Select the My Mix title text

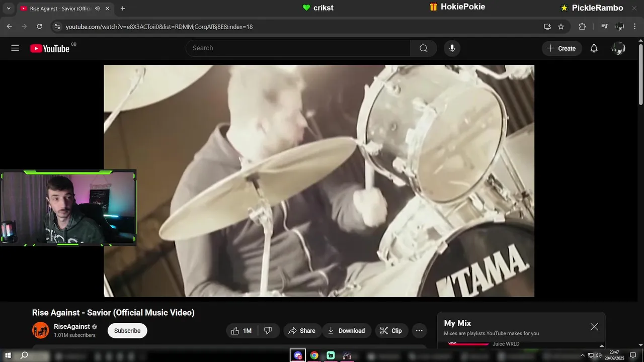click(x=457, y=323)
